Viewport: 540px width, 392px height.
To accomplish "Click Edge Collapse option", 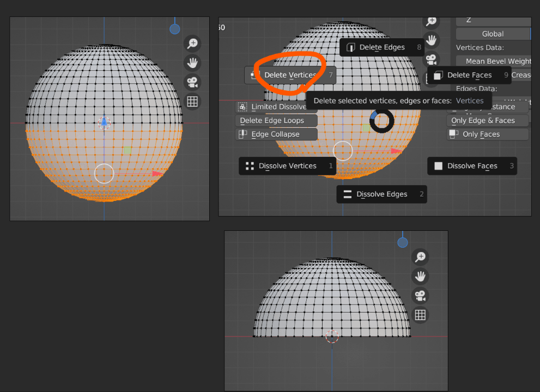I will (276, 134).
